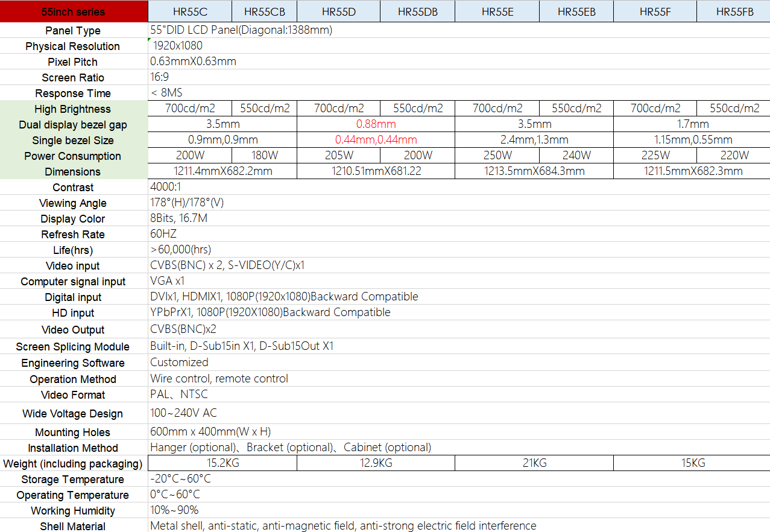Click the "Shell Material" row label

[x=73, y=526]
